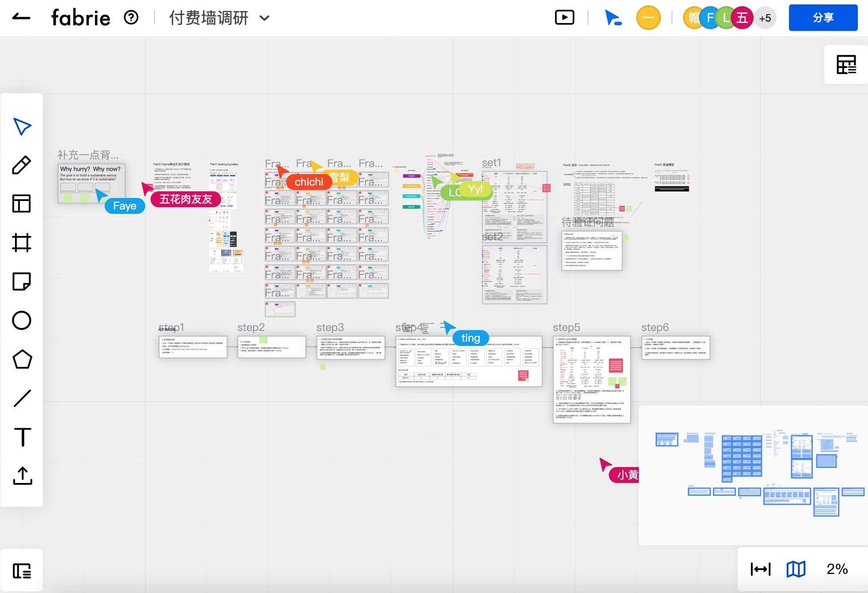Open presentation mode from the top bar

click(564, 18)
